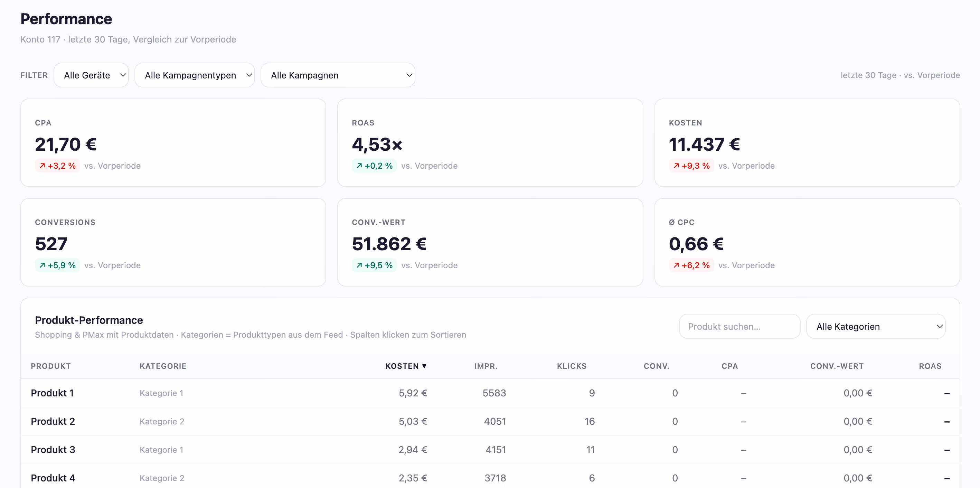Click Kategorie 1 in Produkt 1 row

(x=161, y=393)
